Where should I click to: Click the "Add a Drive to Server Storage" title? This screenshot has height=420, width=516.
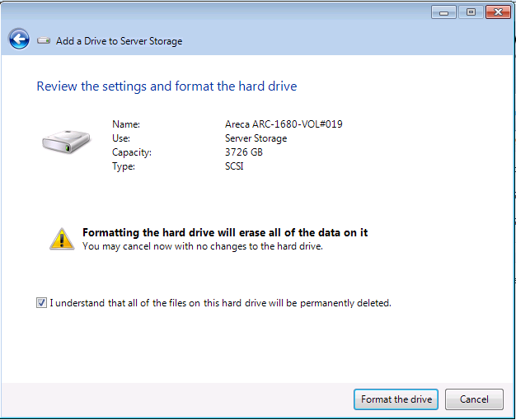(x=119, y=41)
